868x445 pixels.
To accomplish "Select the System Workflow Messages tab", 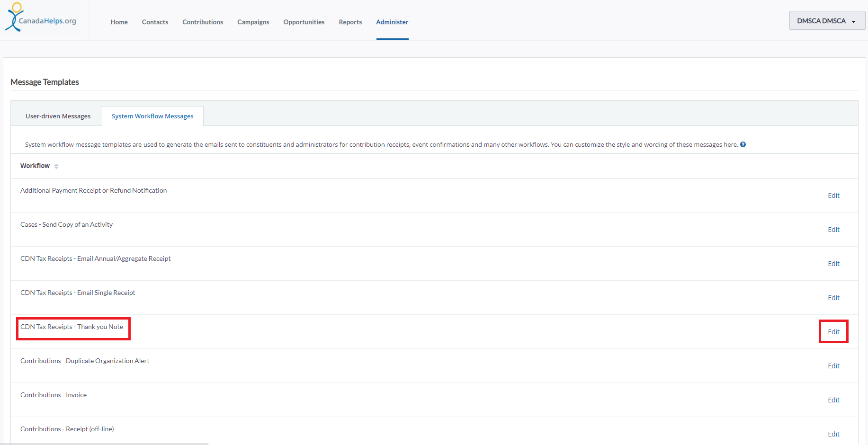I will tap(152, 116).
